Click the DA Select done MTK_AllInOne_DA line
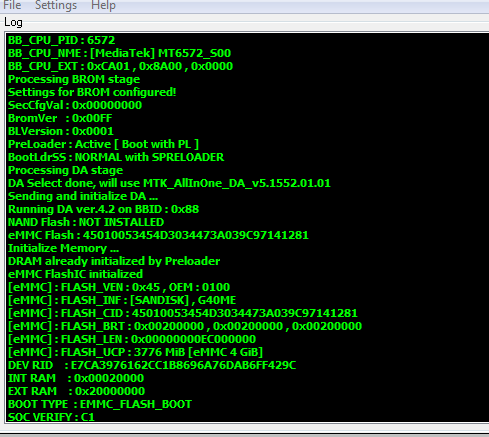The image size is (489, 437). point(169,183)
